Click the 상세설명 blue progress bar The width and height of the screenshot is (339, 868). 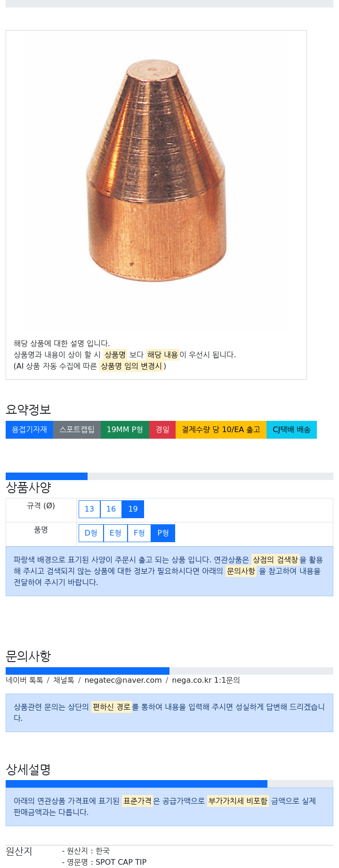[137, 784]
